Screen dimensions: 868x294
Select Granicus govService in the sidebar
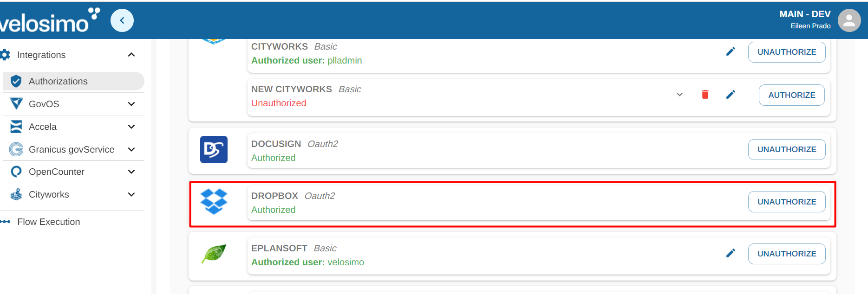pos(74,149)
